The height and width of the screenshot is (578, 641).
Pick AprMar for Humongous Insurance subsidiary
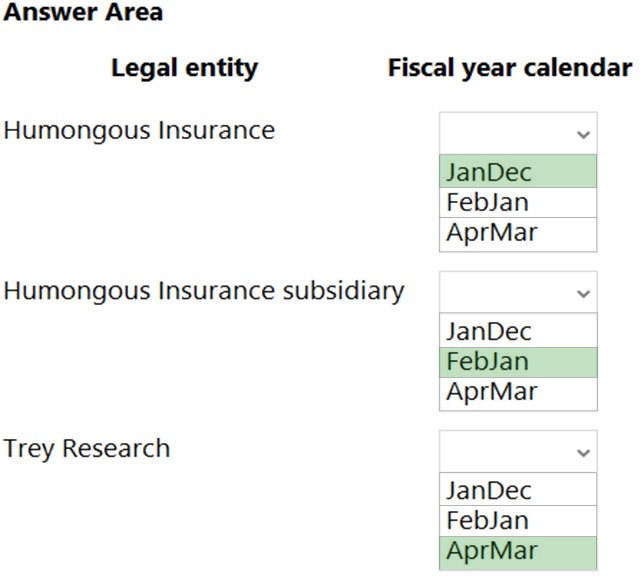tap(518, 393)
